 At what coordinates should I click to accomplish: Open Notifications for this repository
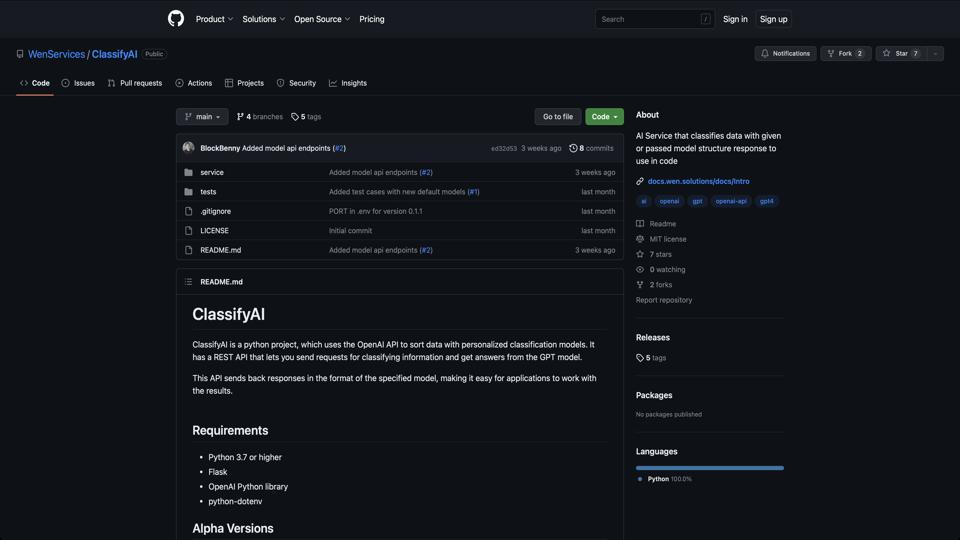[785, 53]
